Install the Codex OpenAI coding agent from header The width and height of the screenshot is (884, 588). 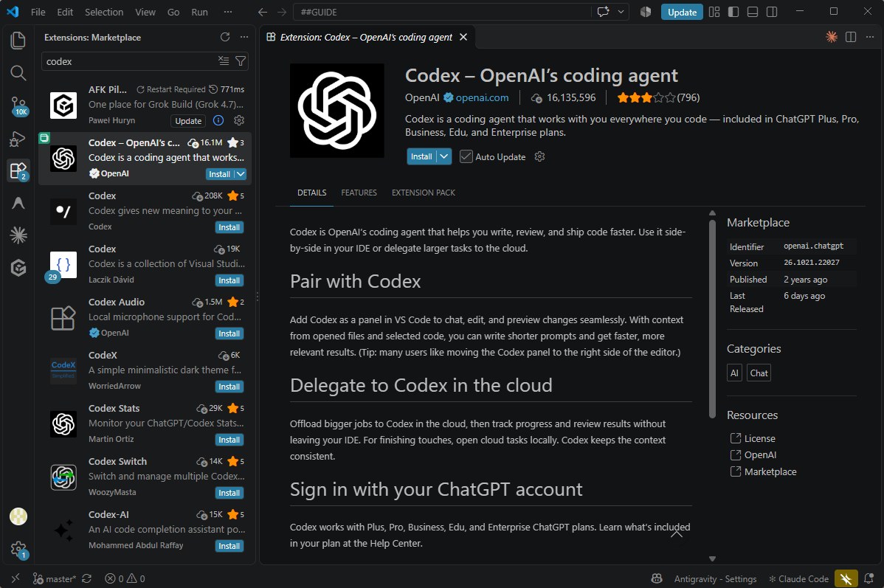(x=421, y=156)
